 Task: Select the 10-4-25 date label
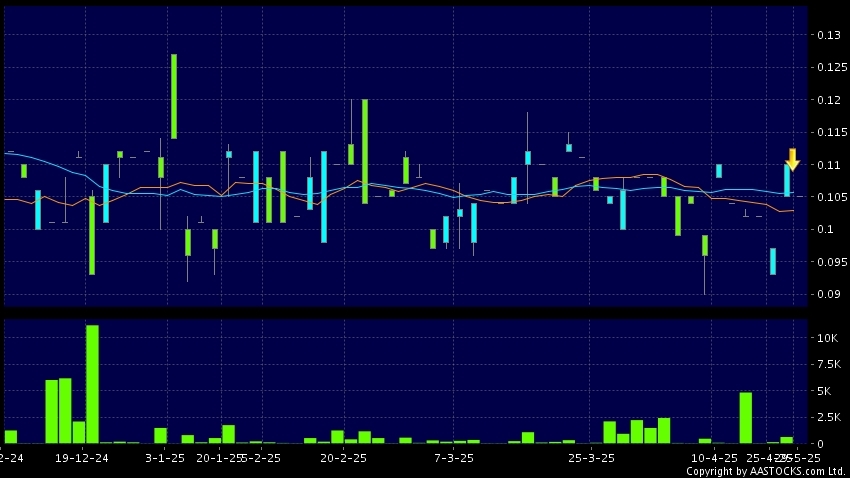click(714, 458)
